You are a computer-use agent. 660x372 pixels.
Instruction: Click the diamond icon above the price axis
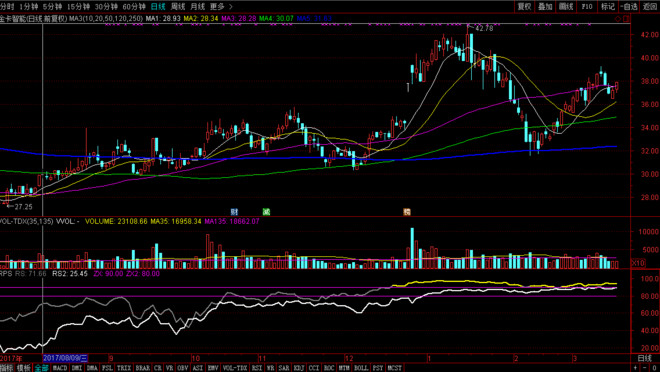618,19
